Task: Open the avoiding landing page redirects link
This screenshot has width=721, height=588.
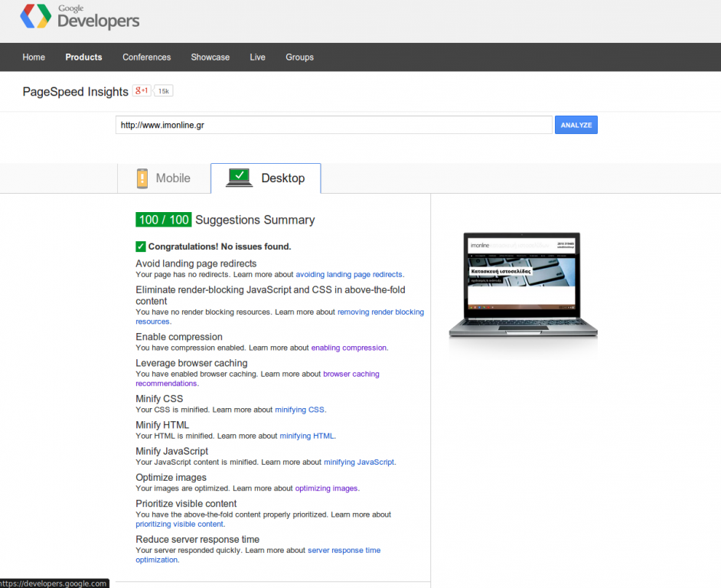Action: click(349, 275)
